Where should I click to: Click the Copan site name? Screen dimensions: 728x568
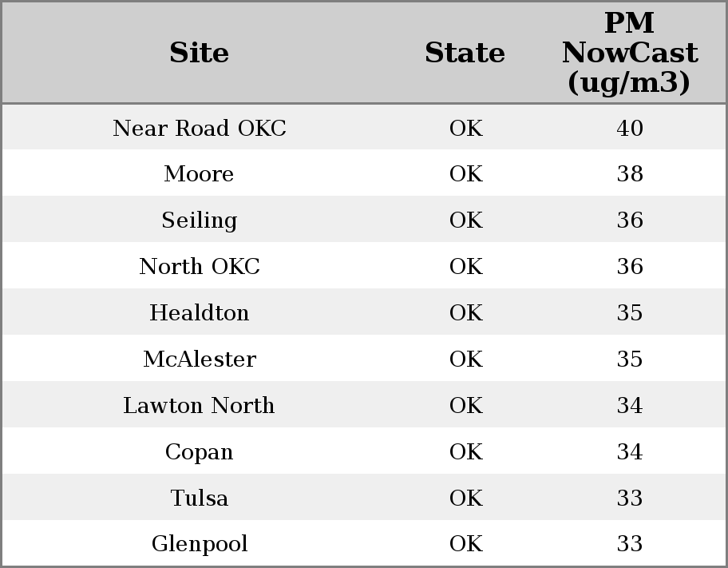tap(199, 451)
